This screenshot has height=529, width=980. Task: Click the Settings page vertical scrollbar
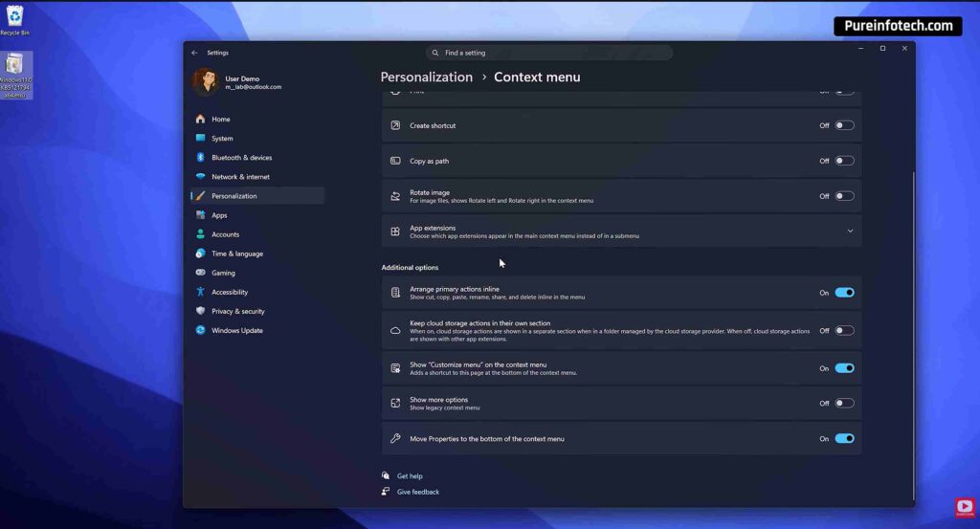coord(913,336)
